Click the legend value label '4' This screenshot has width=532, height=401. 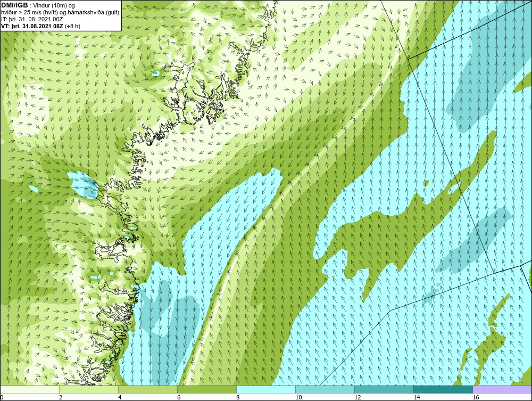point(120,397)
